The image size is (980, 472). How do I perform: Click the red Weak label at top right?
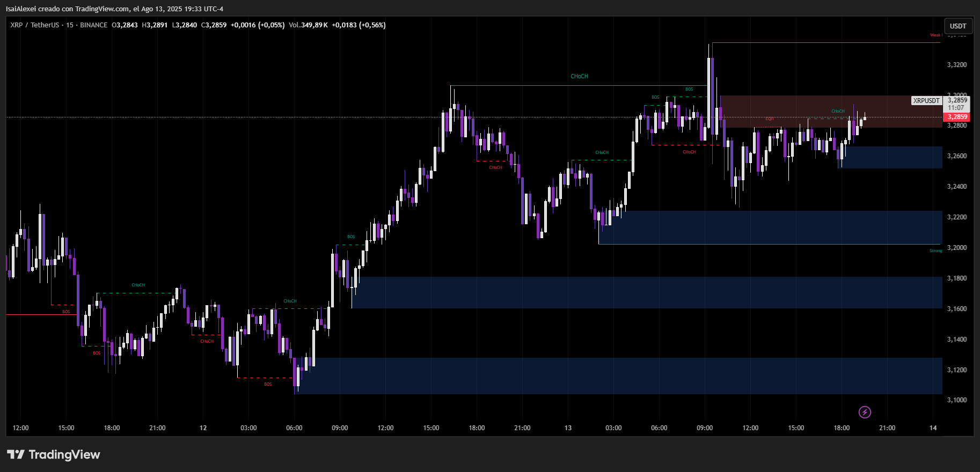935,35
